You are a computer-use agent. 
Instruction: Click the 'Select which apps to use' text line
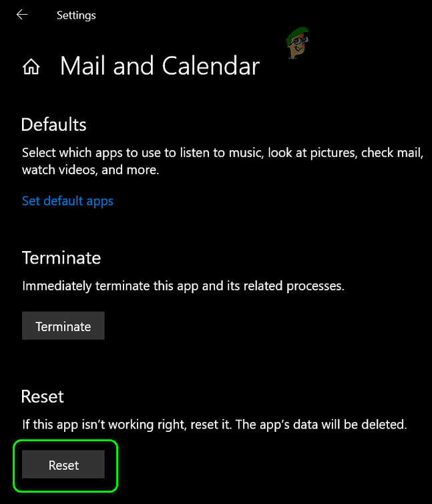pos(222,153)
